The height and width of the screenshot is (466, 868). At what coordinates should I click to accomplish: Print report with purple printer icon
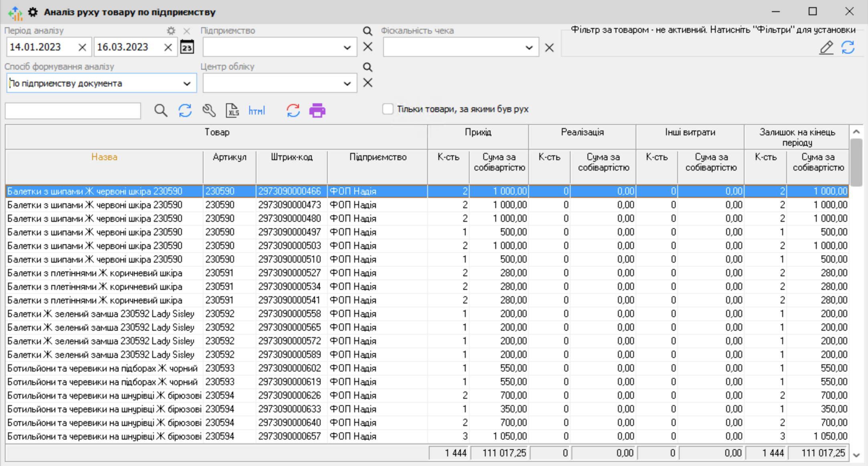(x=317, y=110)
